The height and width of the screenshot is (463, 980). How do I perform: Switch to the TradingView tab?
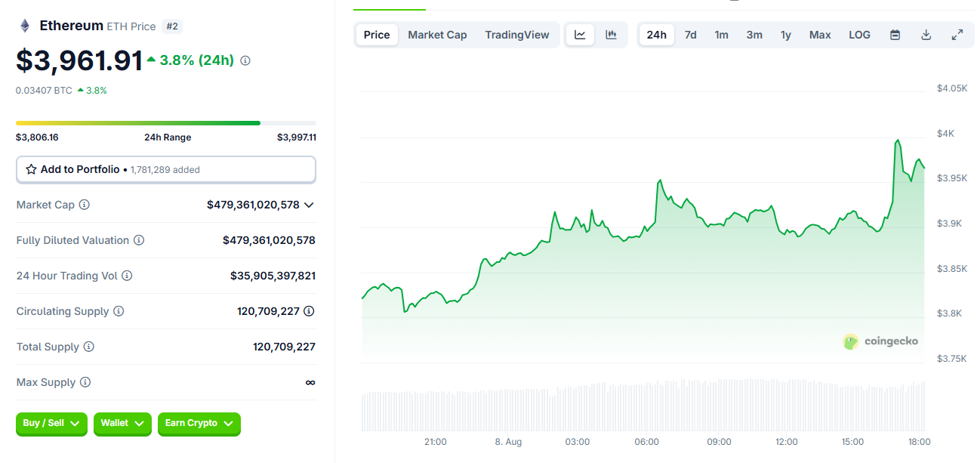coord(517,35)
